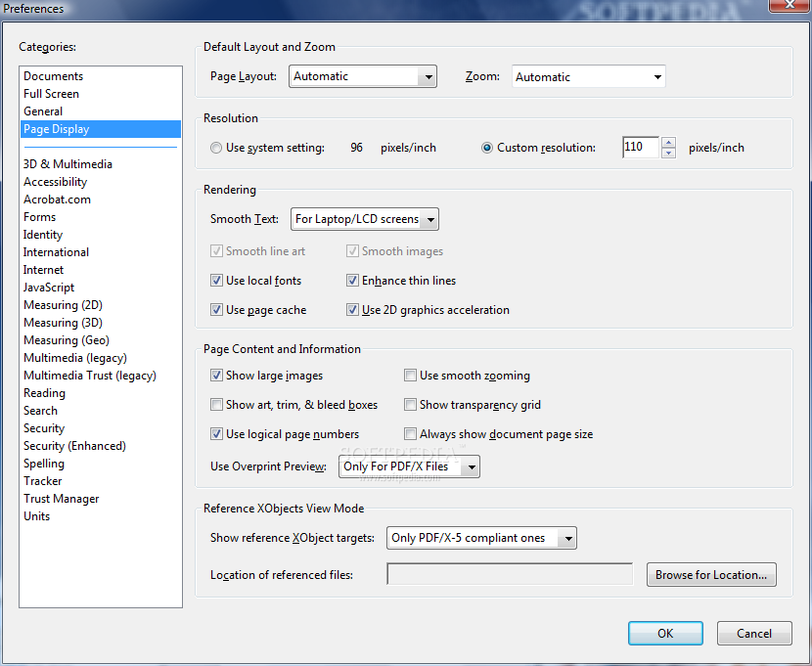Toggle Use page cache checkbox
This screenshot has width=812, height=666.
coord(216,310)
